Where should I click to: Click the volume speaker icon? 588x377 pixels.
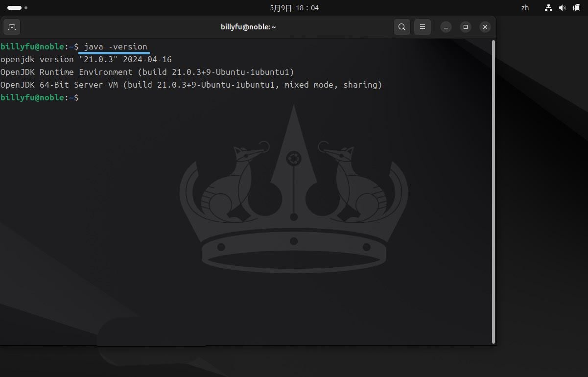pos(562,8)
